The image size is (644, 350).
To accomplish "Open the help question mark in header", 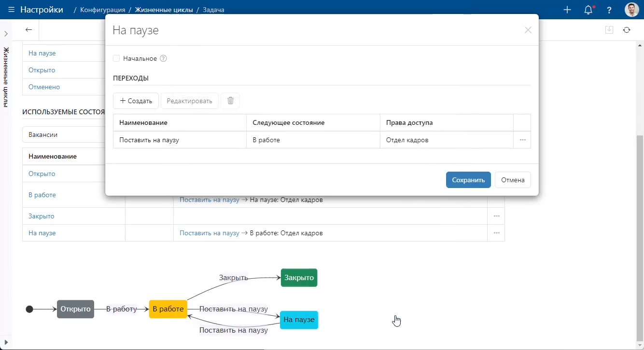I will [x=609, y=10].
